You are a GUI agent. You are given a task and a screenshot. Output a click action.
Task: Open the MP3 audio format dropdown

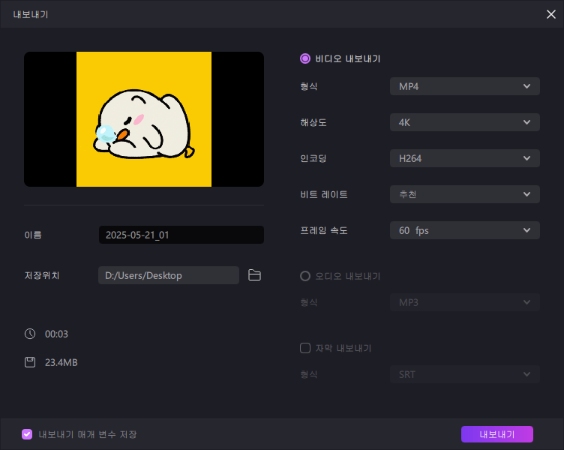pos(465,302)
